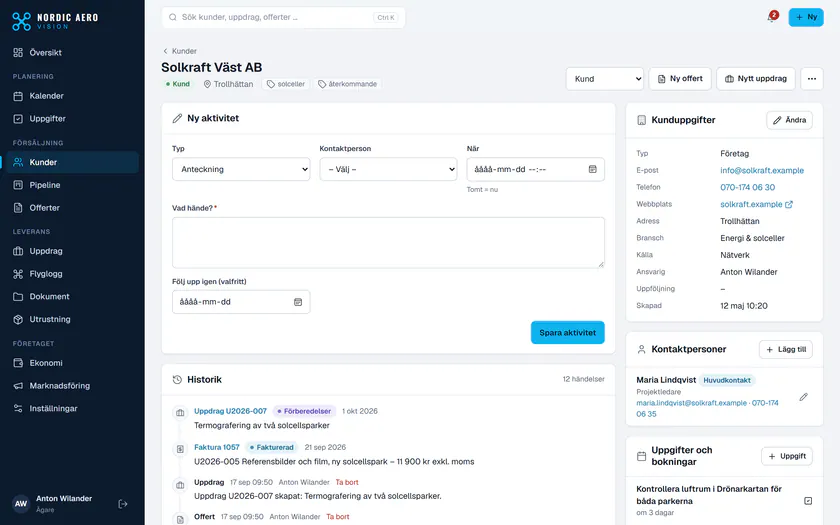
Task: Click the Följ upp igen date field
Action: point(241,302)
